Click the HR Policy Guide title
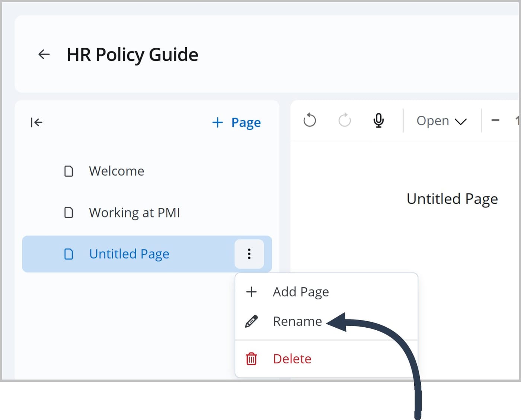The width and height of the screenshot is (521, 420). pos(132,55)
